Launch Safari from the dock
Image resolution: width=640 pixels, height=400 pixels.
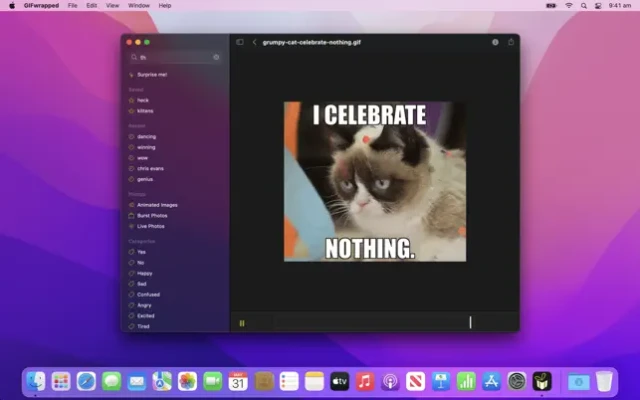click(86, 382)
